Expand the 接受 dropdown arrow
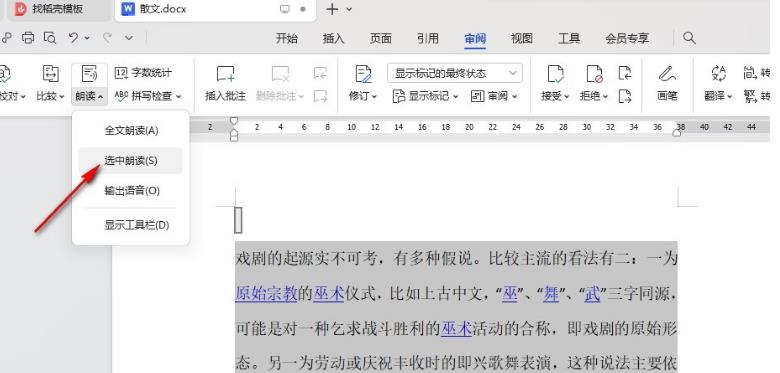Screen dimensions: 780x373 567,96
